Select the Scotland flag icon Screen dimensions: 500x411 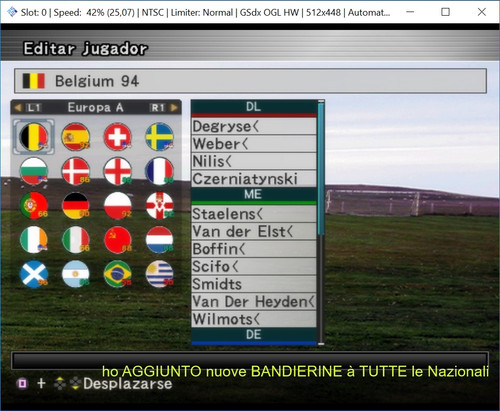point(34,274)
